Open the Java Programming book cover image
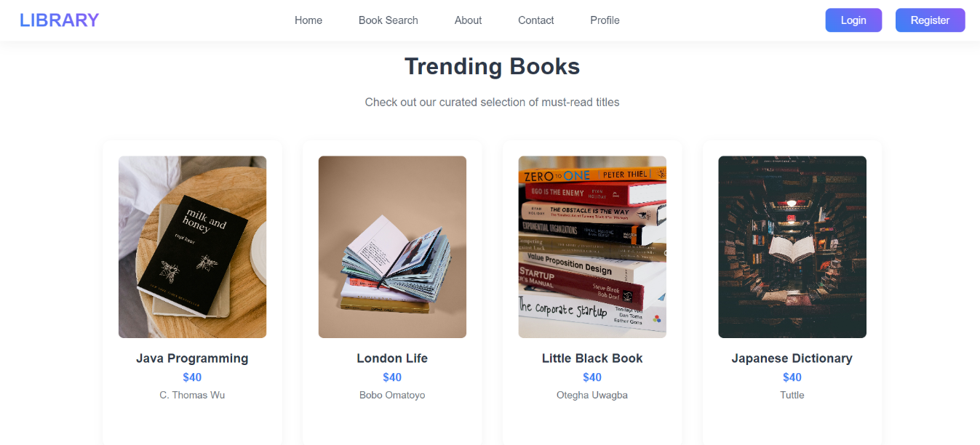The height and width of the screenshot is (445, 980). [191, 246]
